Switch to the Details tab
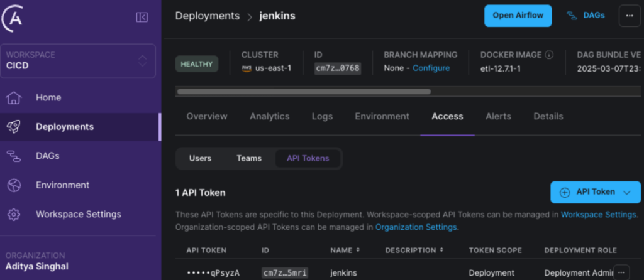The width and height of the screenshot is (644, 280). 548,116
